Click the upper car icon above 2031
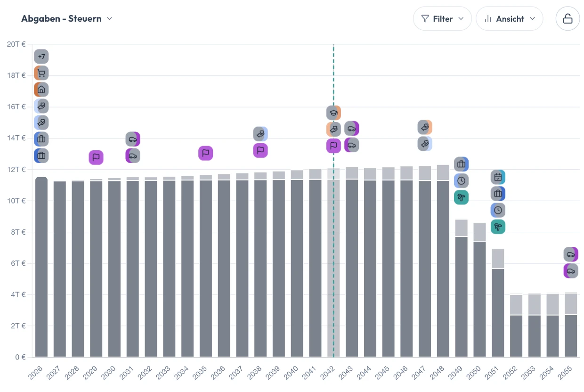Screen dimensions: 584x392 pos(133,139)
